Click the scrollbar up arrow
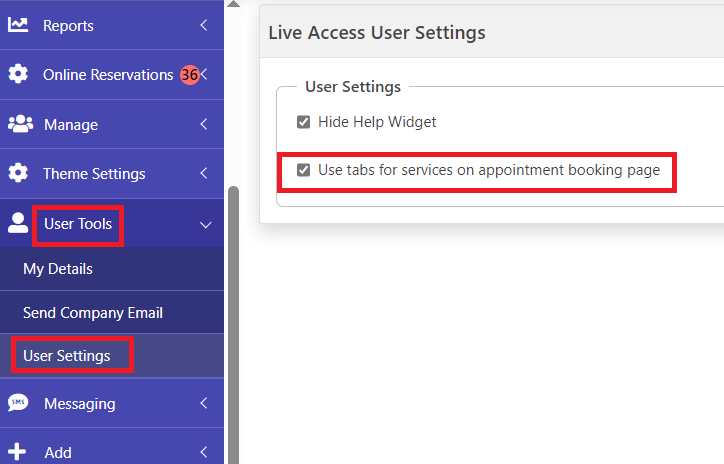The height and width of the screenshot is (464, 724). click(x=234, y=4)
